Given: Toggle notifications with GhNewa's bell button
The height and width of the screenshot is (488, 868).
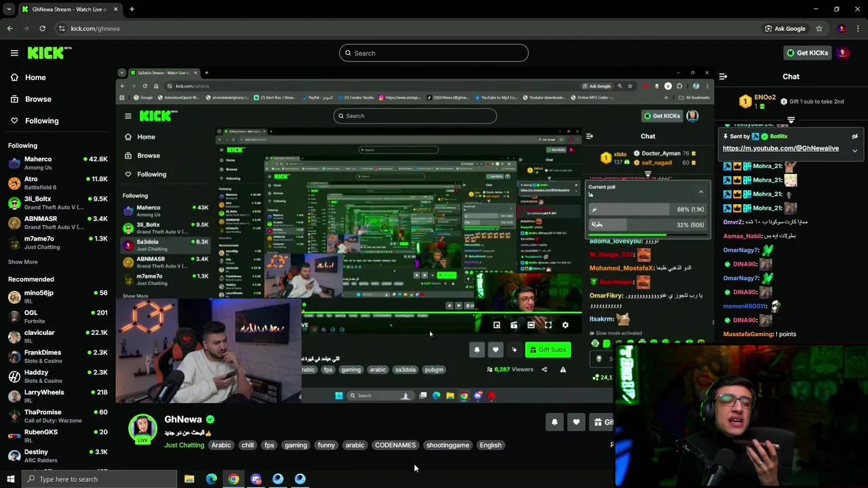Looking at the screenshot, I should point(555,422).
